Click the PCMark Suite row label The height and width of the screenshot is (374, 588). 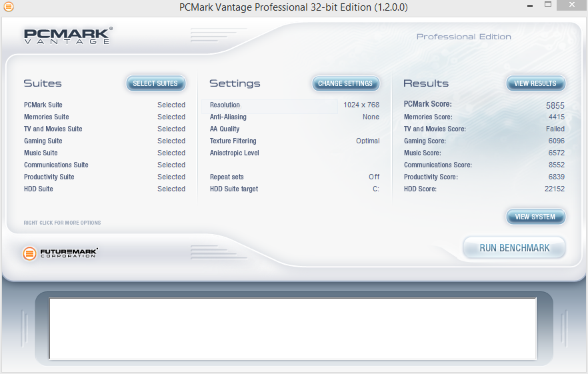coord(43,105)
